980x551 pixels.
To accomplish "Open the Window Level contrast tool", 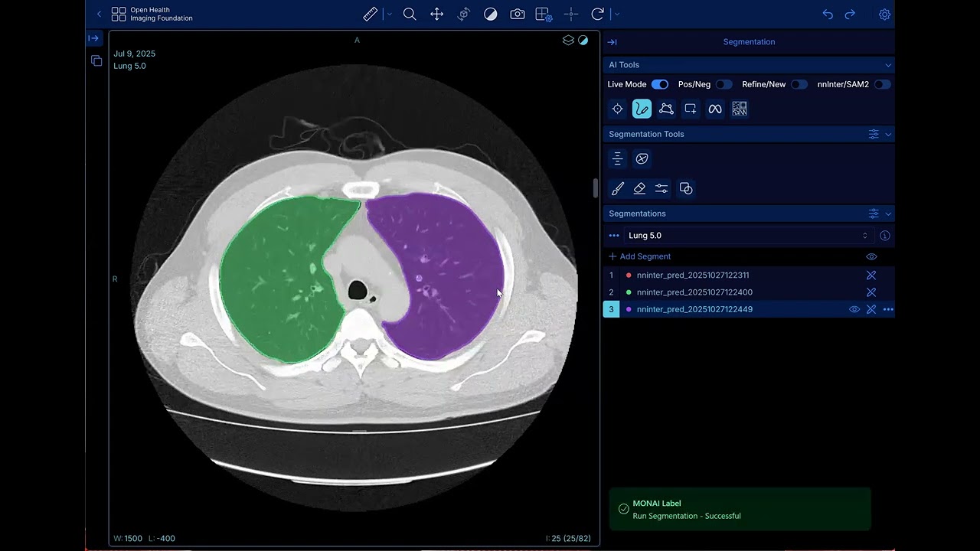I will [490, 14].
